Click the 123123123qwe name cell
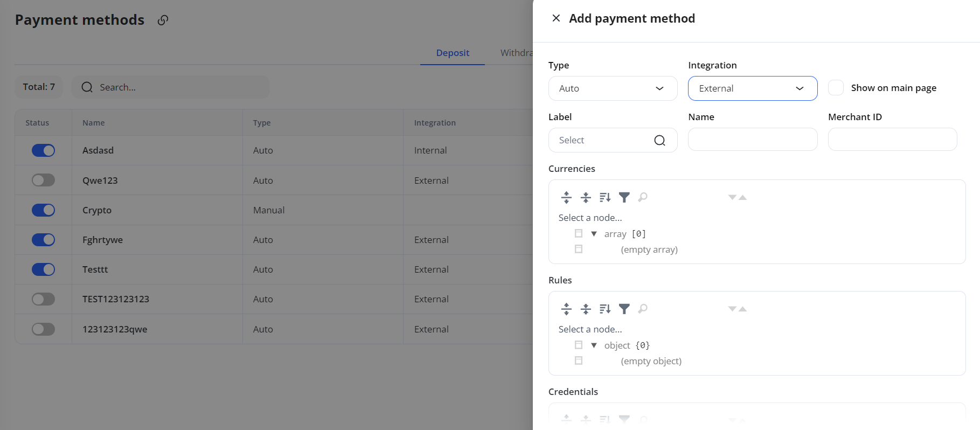This screenshot has height=430, width=980. [157, 329]
